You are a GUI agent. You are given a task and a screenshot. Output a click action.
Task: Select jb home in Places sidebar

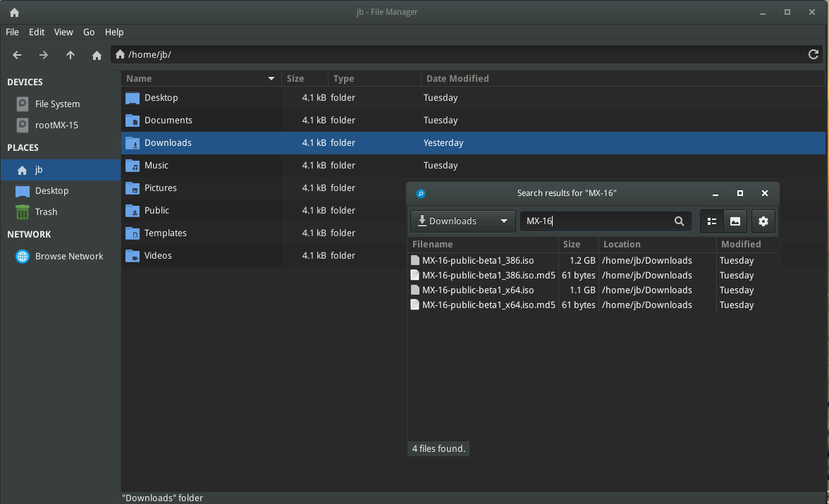[61, 170]
